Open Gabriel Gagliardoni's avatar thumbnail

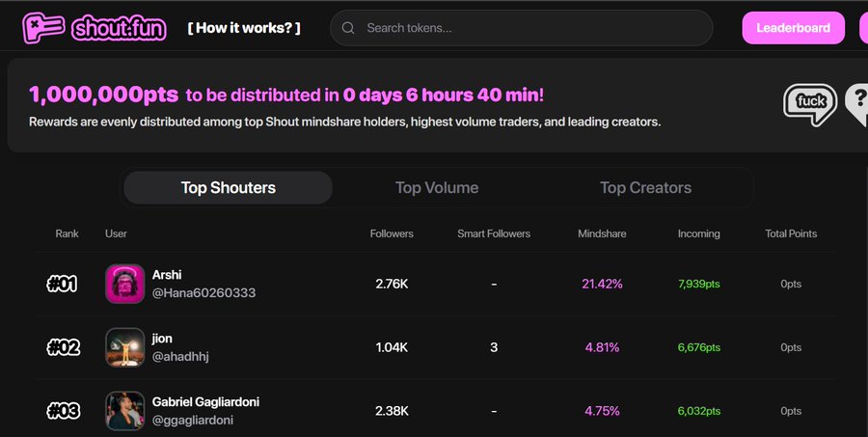(x=125, y=411)
